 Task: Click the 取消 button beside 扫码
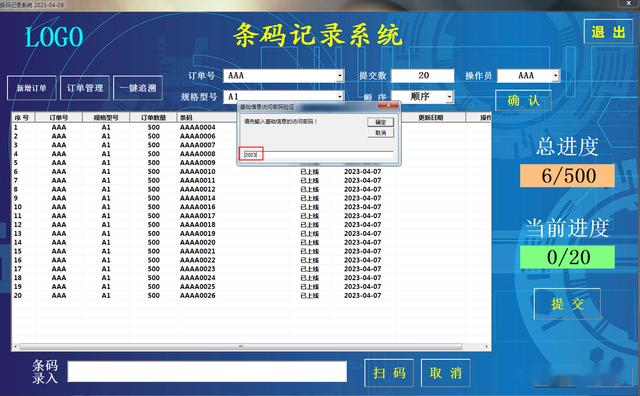click(x=445, y=373)
